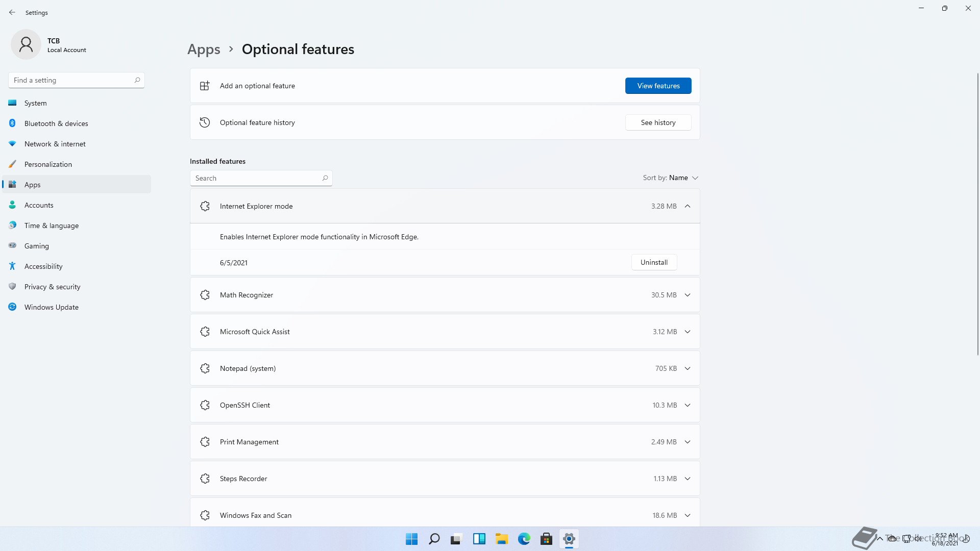Click the Microsoft Quick Assist feature icon
This screenshot has width=980, height=551.
[205, 332]
